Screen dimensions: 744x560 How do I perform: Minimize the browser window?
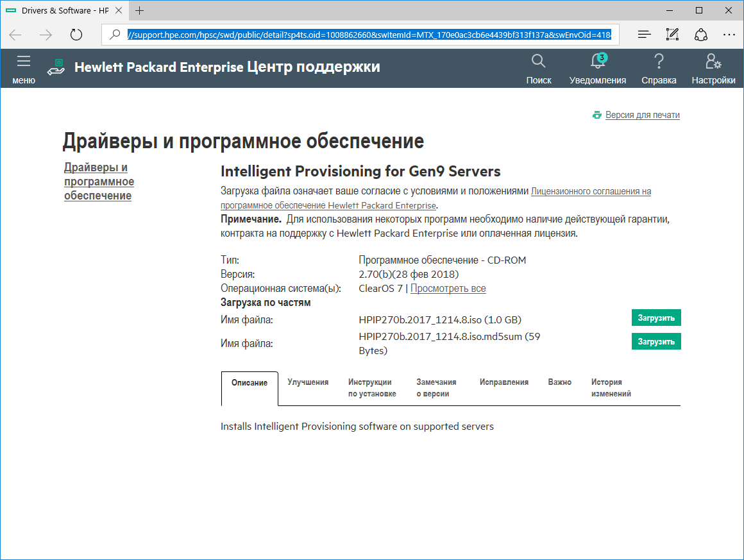click(670, 10)
